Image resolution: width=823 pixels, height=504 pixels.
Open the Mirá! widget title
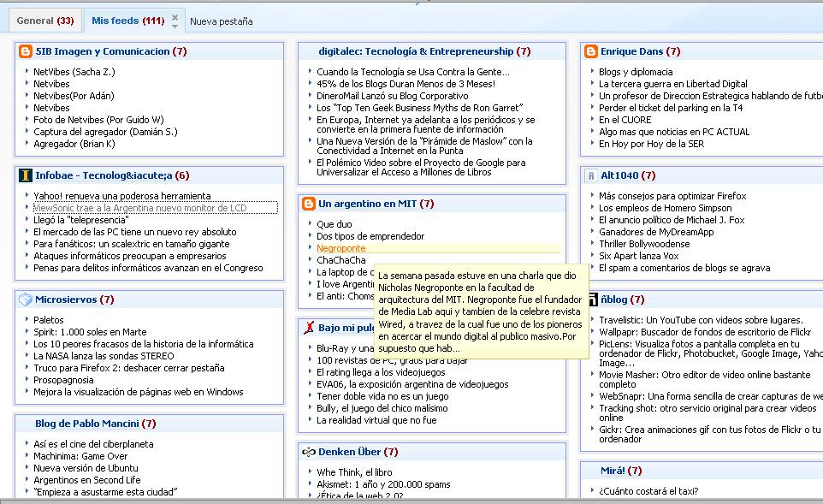(x=613, y=471)
